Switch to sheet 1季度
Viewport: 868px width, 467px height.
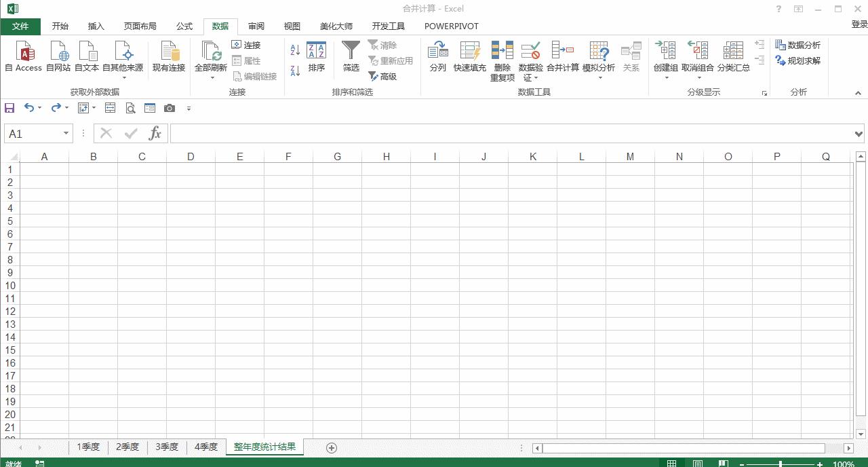88,447
